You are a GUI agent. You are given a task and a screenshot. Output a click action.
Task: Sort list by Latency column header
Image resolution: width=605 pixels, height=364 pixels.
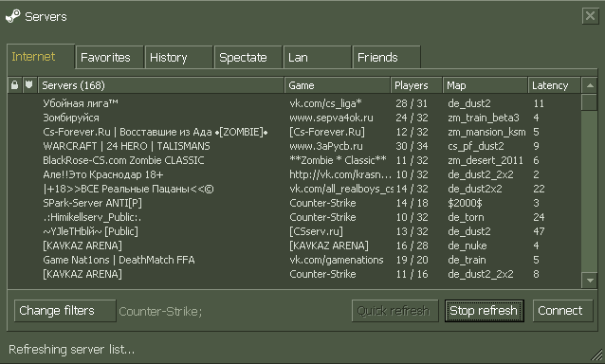coord(554,85)
